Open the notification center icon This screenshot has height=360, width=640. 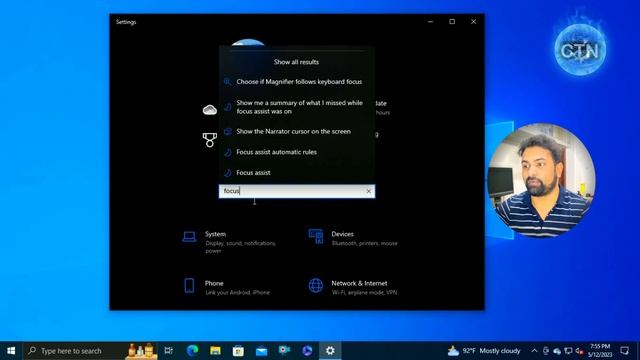click(x=624, y=351)
